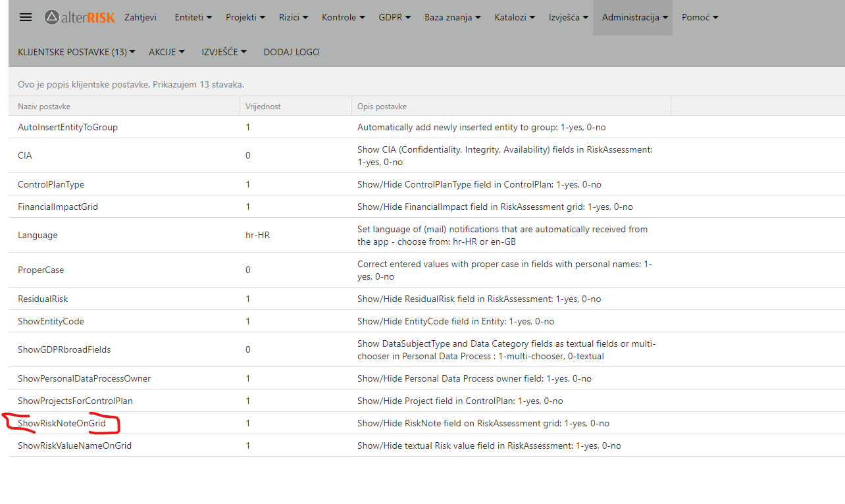Select the ShowEntityCode setting
This screenshot has height=504, width=845.
click(51, 321)
